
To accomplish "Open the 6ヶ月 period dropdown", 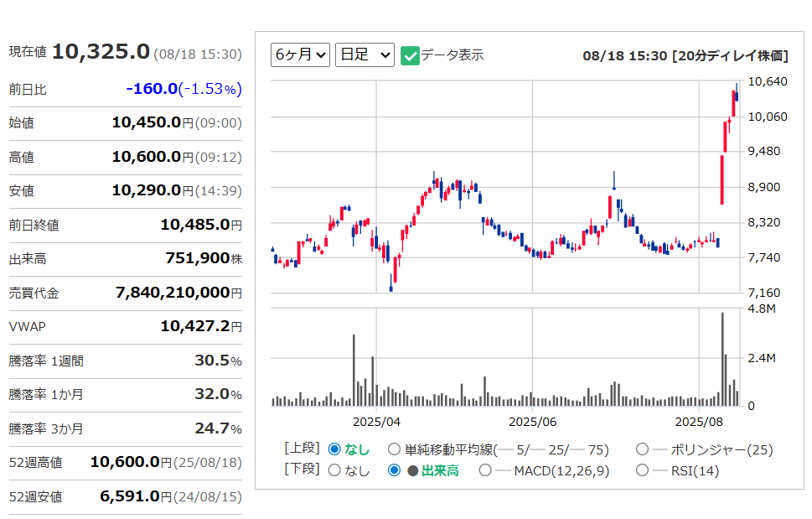I will [300, 55].
